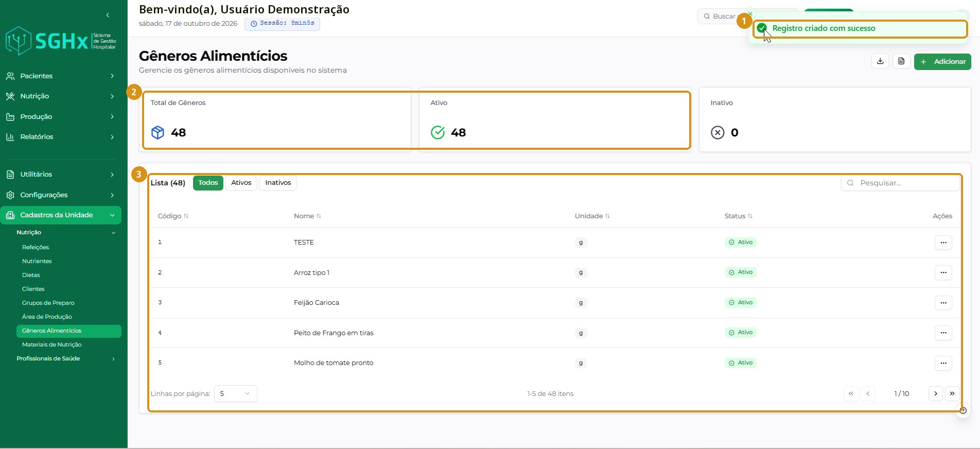
Task: Go to the first page
Action: [x=851, y=393]
